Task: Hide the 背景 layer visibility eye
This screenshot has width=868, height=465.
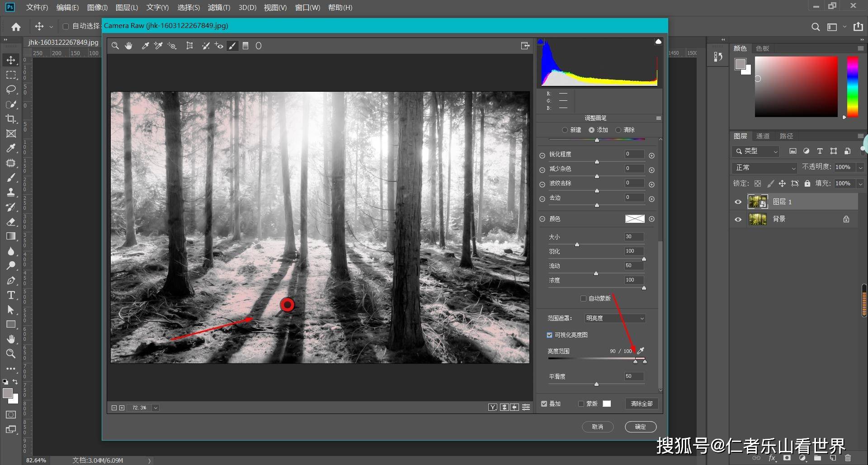Action: click(738, 219)
